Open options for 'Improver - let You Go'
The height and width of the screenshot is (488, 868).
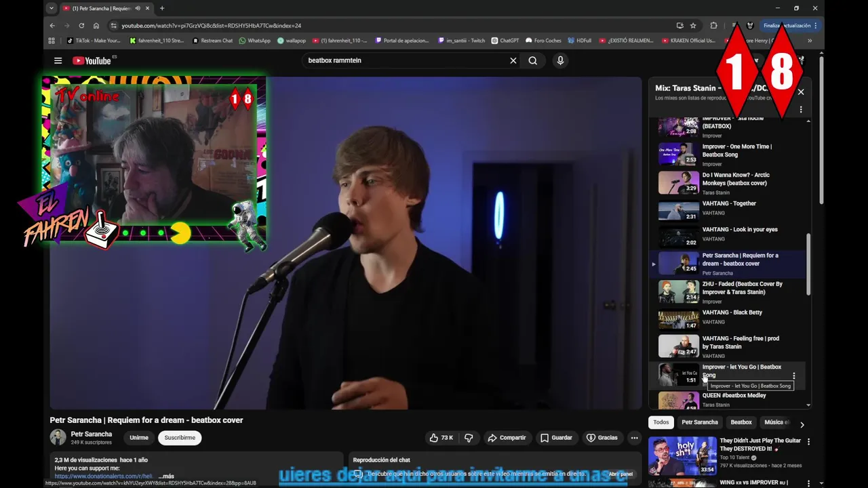(x=794, y=376)
